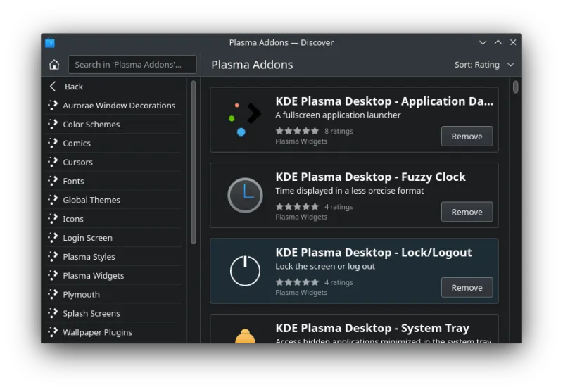Remove the Fuzzy Clock widget
Image resolution: width=563 pixels, height=392 pixels.
pos(467,212)
